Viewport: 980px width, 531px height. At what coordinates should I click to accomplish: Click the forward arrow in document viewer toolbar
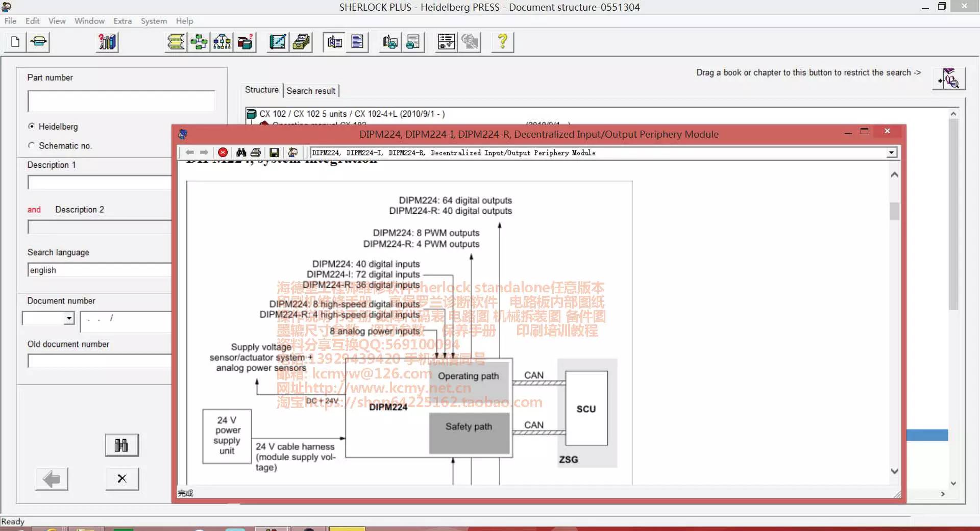pos(204,153)
